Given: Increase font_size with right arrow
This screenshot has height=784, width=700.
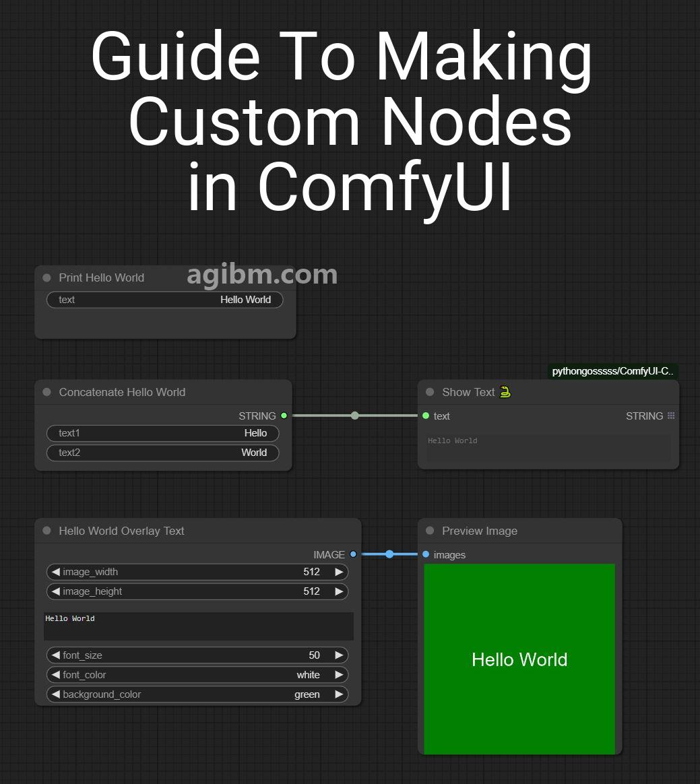Looking at the screenshot, I should point(339,655).
